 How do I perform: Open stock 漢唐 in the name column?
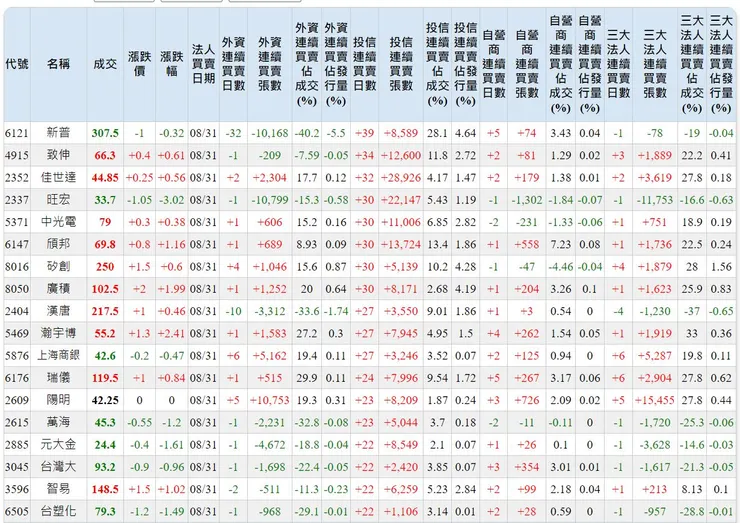coord(59,311)
